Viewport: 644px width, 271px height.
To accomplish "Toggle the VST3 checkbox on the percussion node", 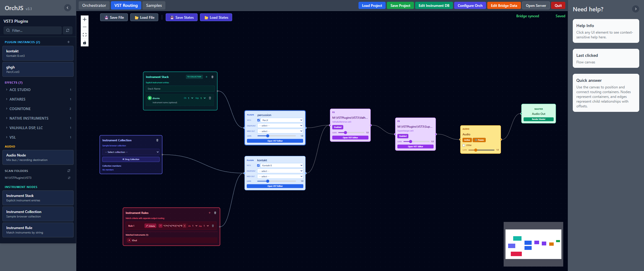I will pos(258,120).
